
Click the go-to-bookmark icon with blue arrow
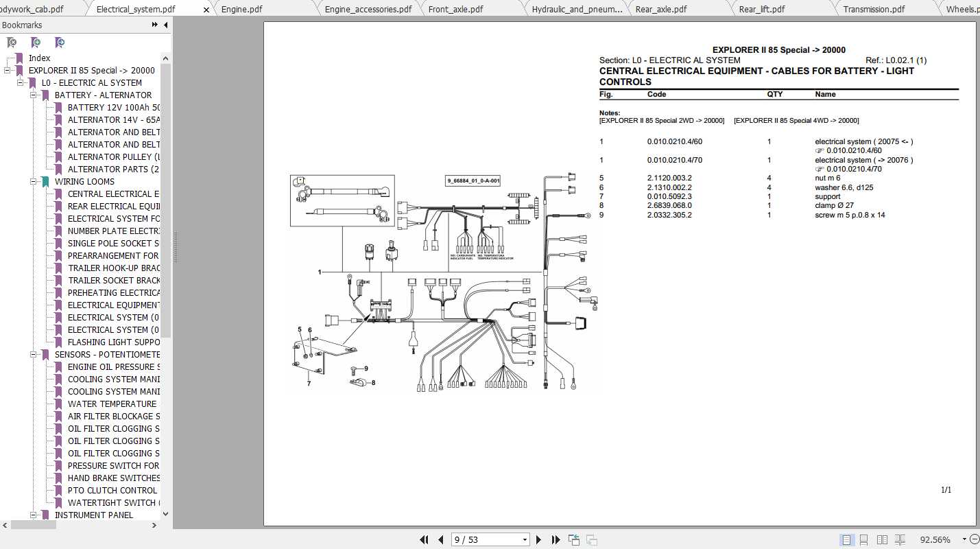[60, 43]
